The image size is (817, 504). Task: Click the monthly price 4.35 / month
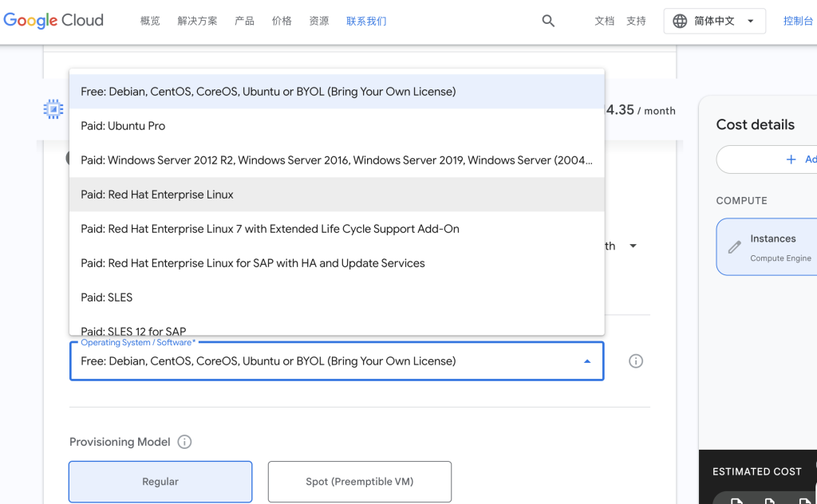tap(641, 110)
